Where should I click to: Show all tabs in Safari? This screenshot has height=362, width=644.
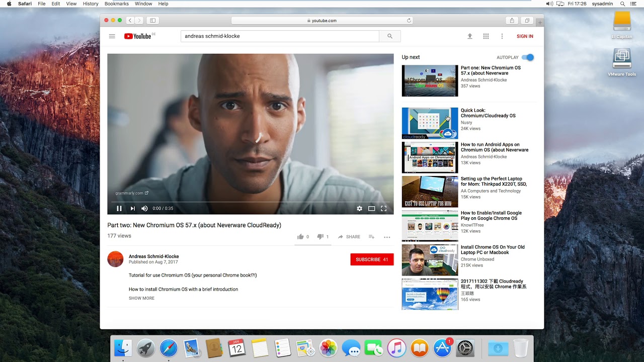click(527, 21)
